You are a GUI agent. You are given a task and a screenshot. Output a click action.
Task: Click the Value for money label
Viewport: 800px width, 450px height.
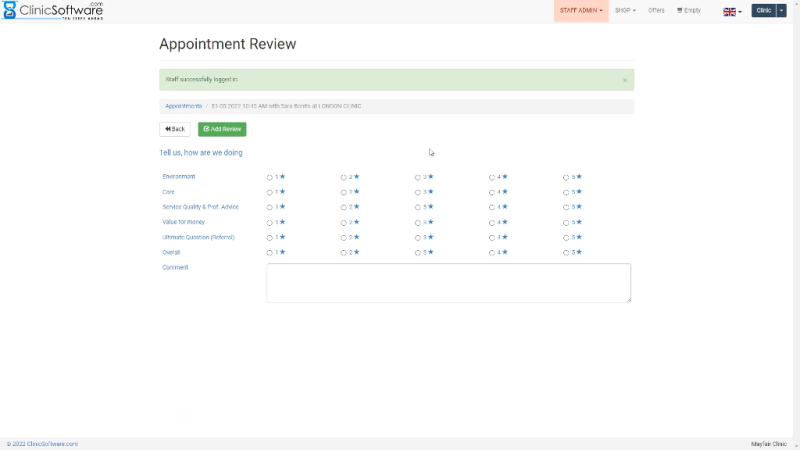(183, 222)
